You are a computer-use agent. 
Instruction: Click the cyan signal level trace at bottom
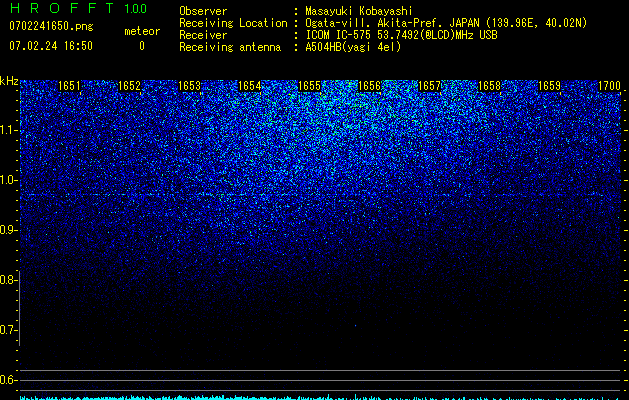(x=321, y=398)
